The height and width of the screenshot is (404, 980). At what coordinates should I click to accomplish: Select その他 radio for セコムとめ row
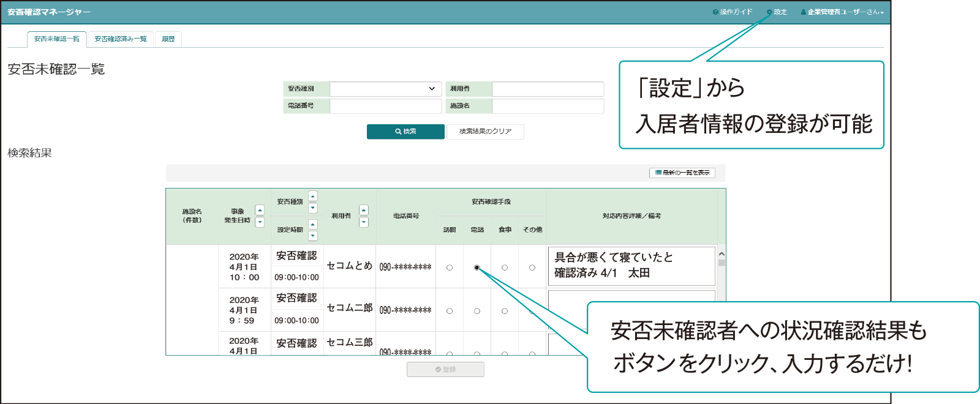click(532, 267)
